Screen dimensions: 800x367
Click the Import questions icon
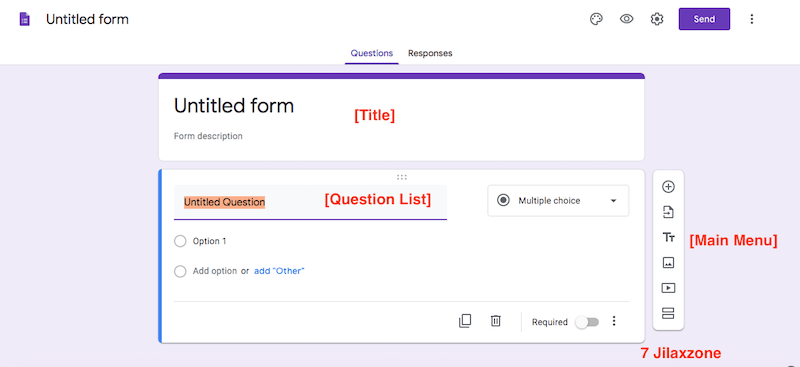coord(668,212)
